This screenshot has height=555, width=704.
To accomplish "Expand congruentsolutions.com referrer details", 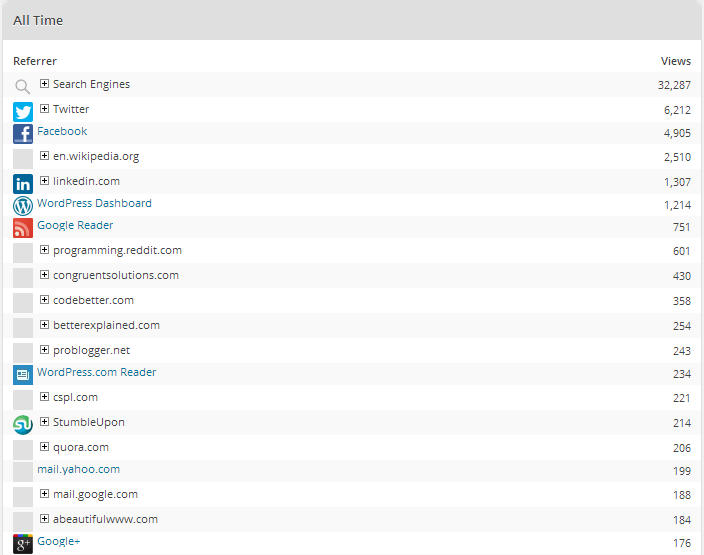I will (44, 274).
